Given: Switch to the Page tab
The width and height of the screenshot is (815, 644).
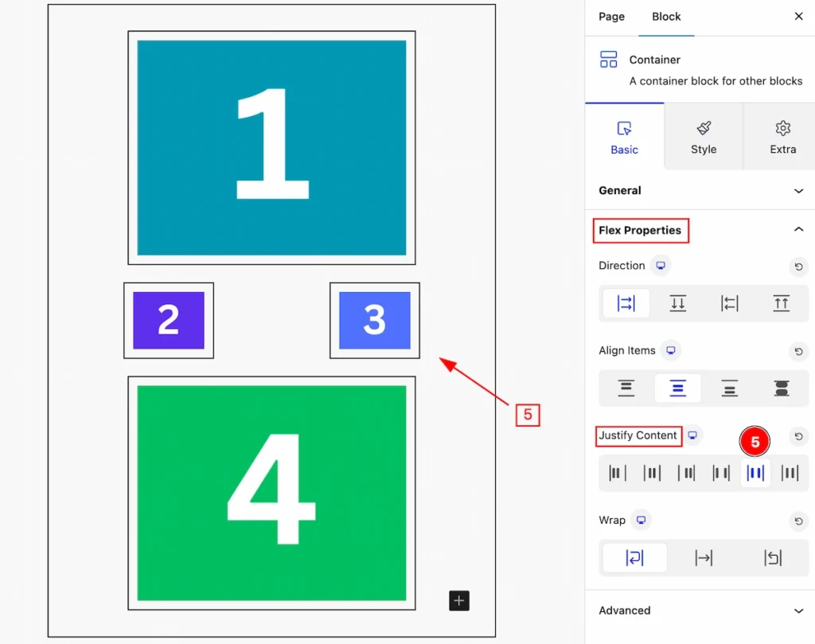Looking at the screenshot, I should click(611, 17).
